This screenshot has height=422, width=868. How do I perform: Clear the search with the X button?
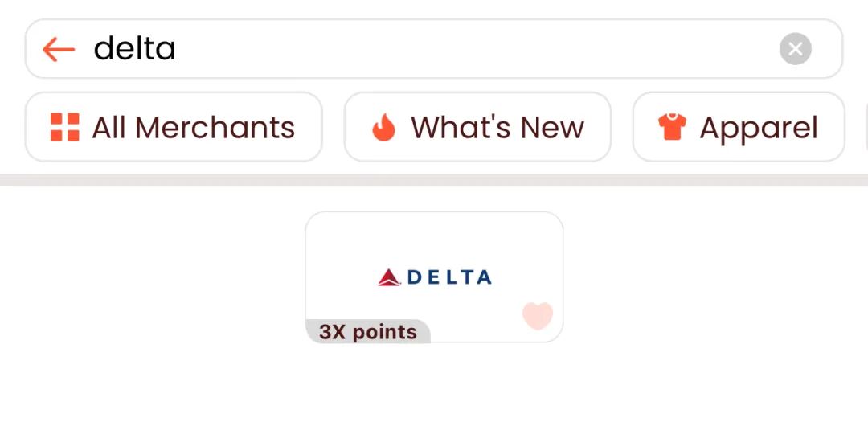(795, 49)
